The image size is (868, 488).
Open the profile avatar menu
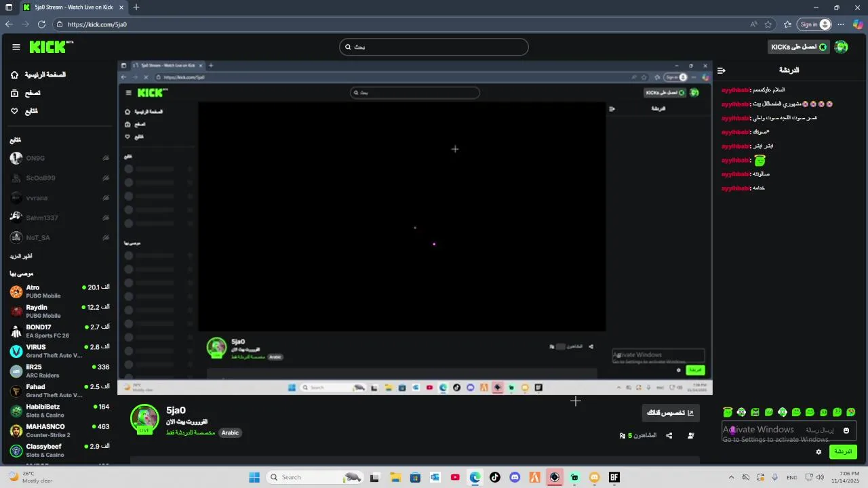pyautogui.click(x=841, y=47)
